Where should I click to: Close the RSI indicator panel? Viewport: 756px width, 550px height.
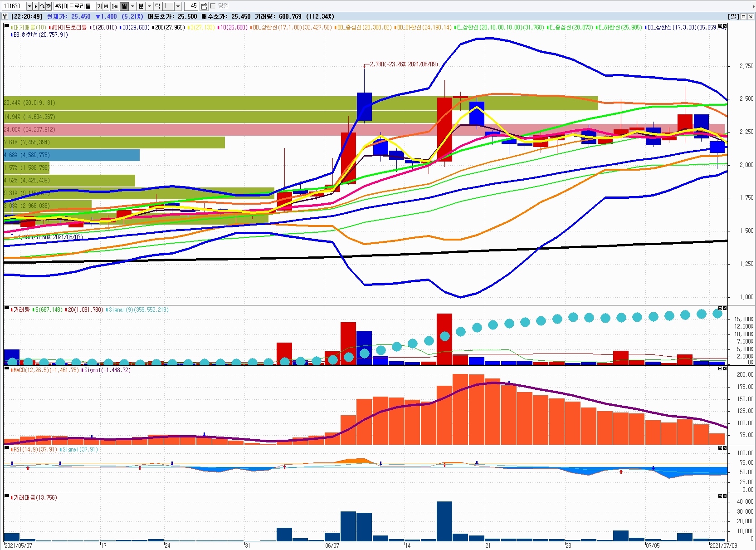coord(725,448)
